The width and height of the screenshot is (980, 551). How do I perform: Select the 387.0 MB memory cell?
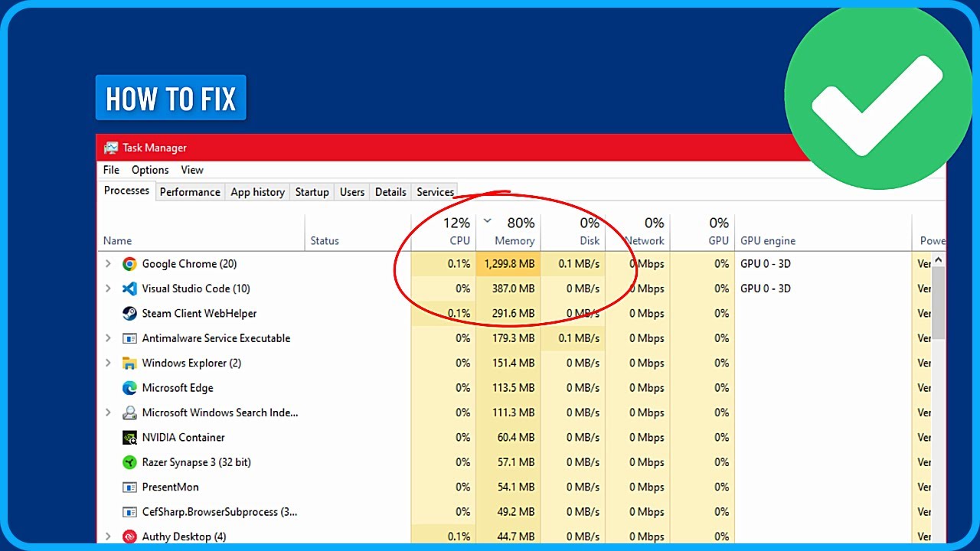coord(508,289)
